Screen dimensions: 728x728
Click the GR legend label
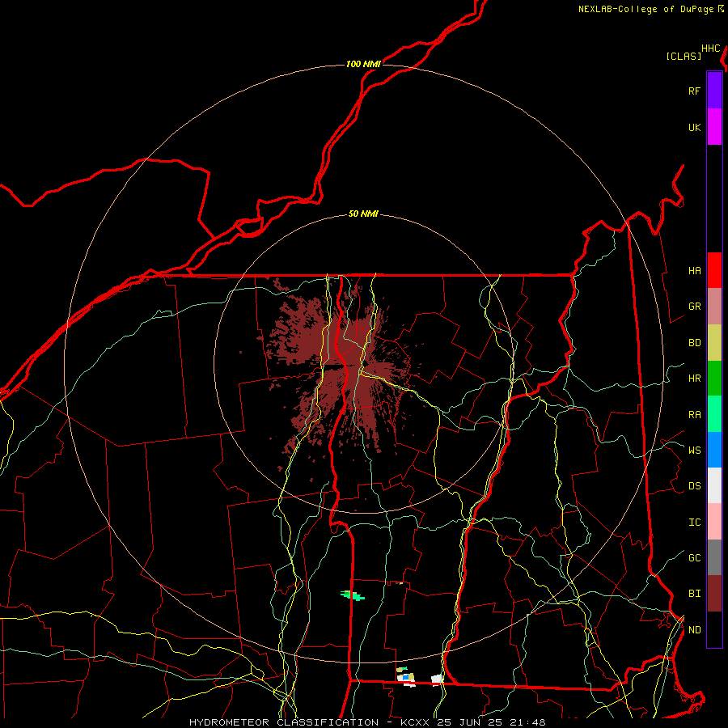(694, 307)
